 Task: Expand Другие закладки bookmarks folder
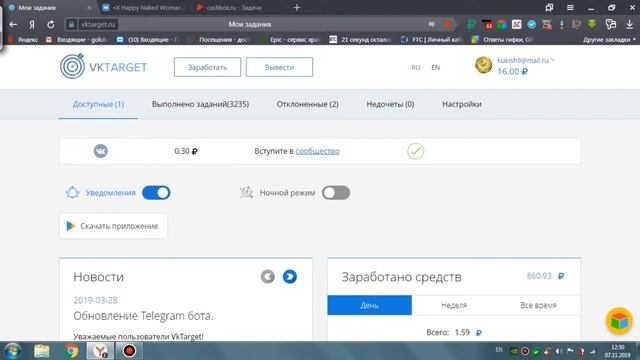(609, 40)
